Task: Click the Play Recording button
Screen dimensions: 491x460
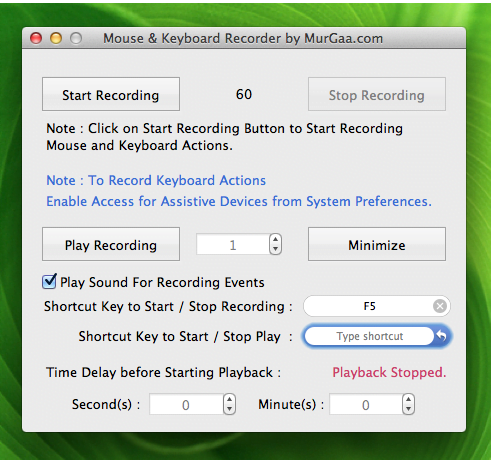Action: click(111, 244)
